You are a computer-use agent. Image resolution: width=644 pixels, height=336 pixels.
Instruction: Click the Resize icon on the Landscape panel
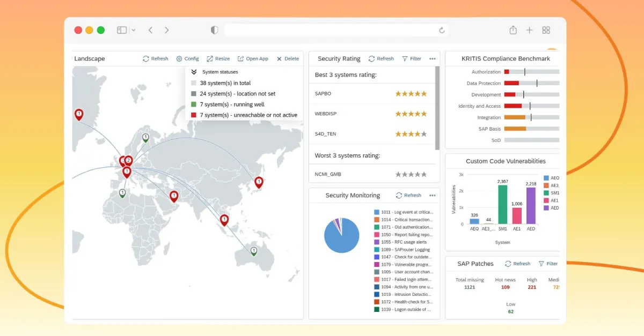pos(218,58)
